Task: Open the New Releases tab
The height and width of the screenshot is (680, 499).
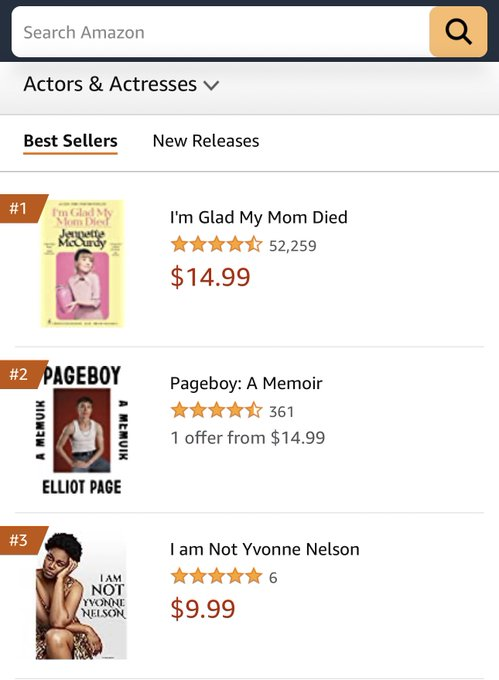Action: (x=206, y=141)
